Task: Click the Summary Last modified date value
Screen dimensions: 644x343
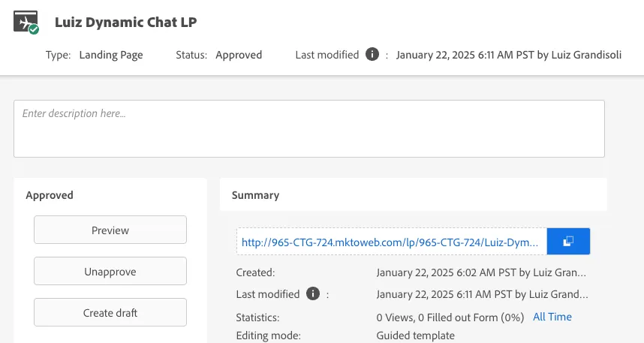Action: (482, 294)
